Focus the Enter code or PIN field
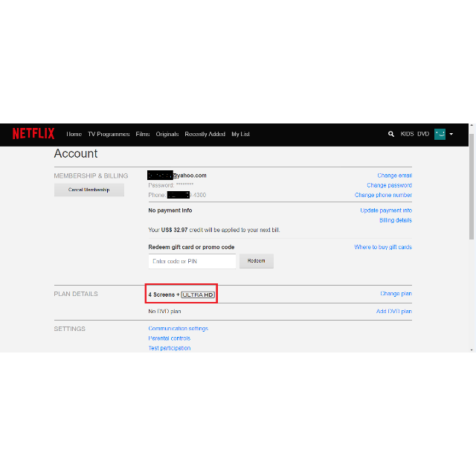Image resolution: width=476 pixels, height=476 pixels. 192,261
